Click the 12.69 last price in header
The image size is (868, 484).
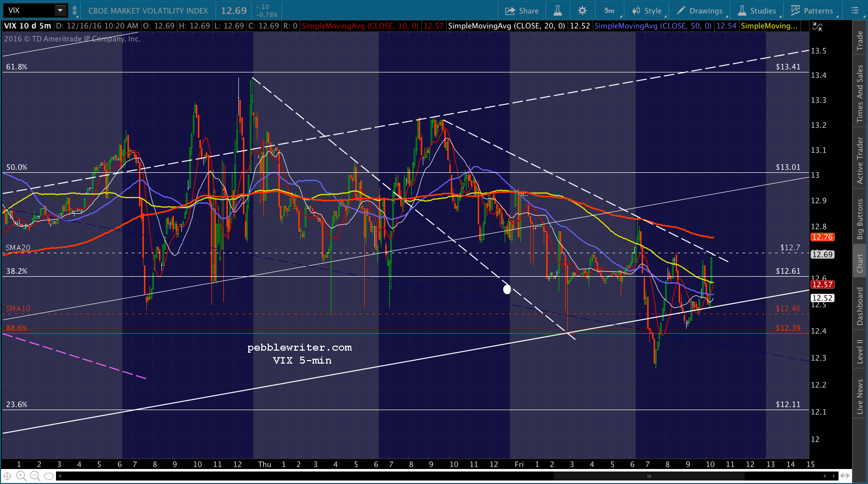(x=234, y=10)
